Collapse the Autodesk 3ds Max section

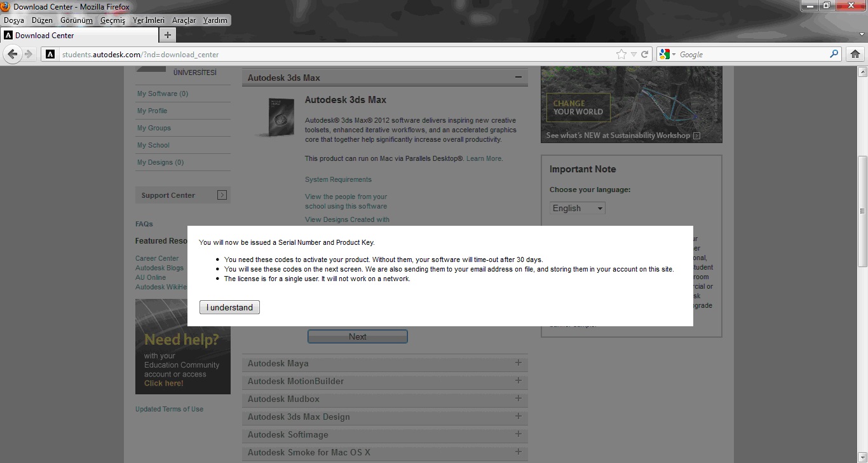pos(518,78)
